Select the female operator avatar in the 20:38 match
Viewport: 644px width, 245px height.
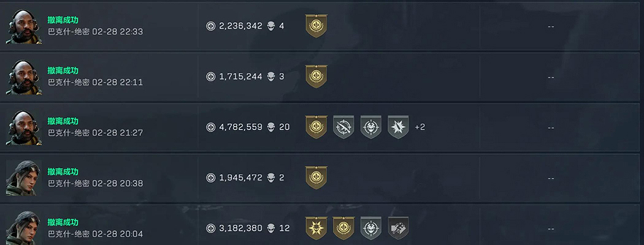tap(24, 178)
